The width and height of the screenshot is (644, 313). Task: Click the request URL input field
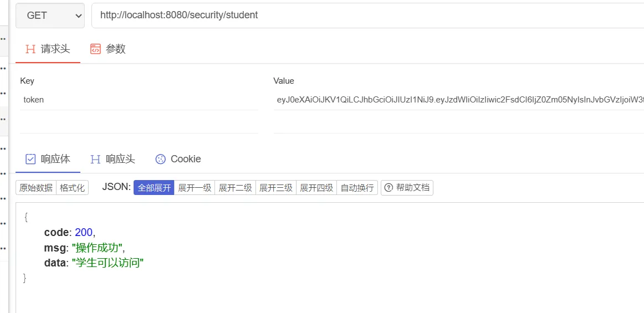point(366,16)
